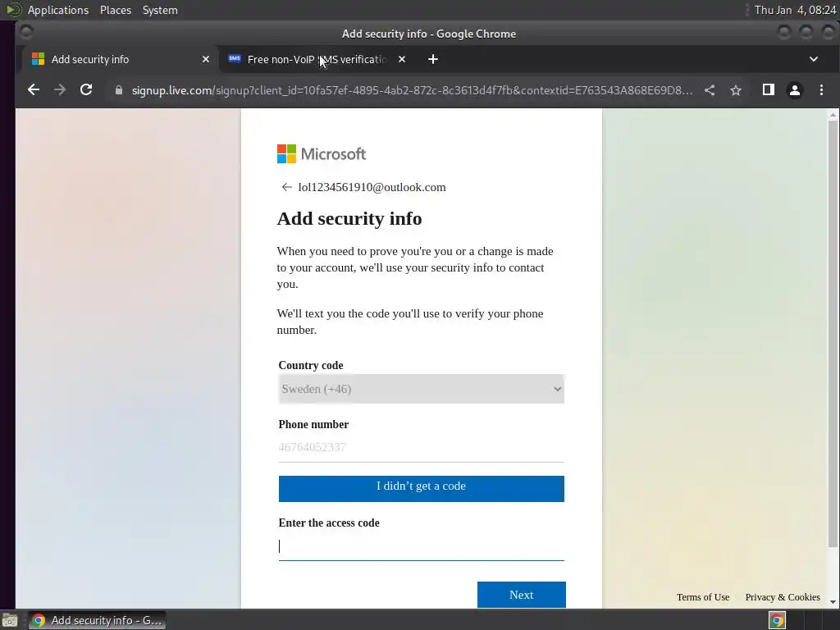Click the clock Thu Jan 4, 08:24
Screen dimensions: 840x630
point(796,10)
